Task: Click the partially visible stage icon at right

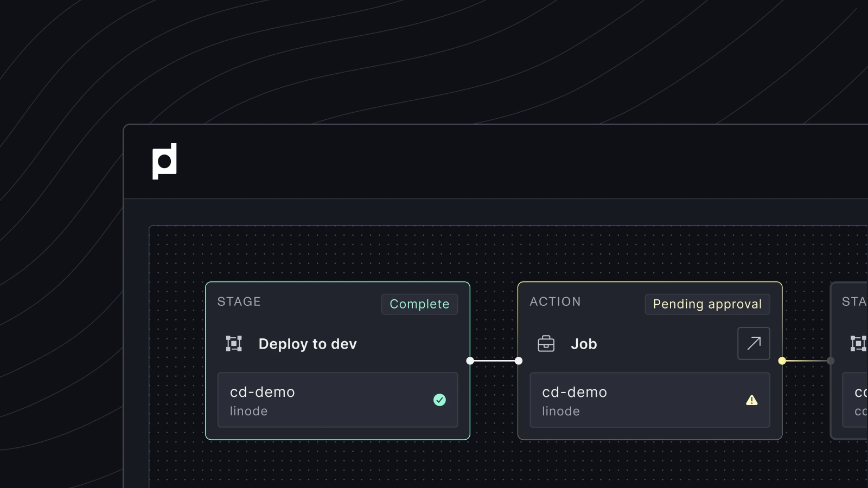Action: [858, 344]
